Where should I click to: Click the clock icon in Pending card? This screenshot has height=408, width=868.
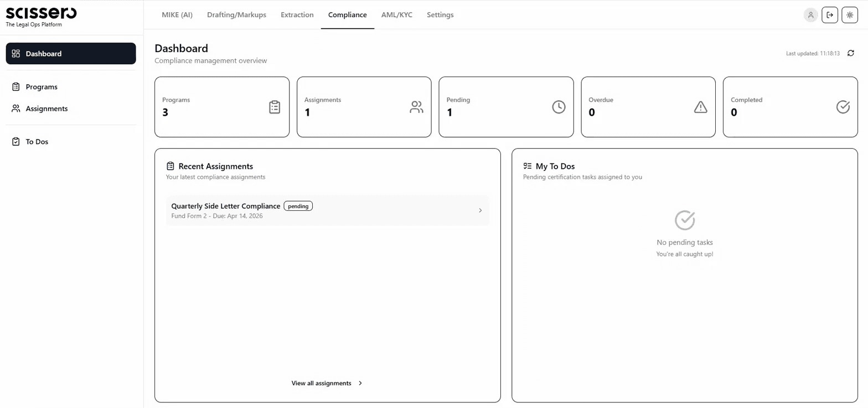559,107
